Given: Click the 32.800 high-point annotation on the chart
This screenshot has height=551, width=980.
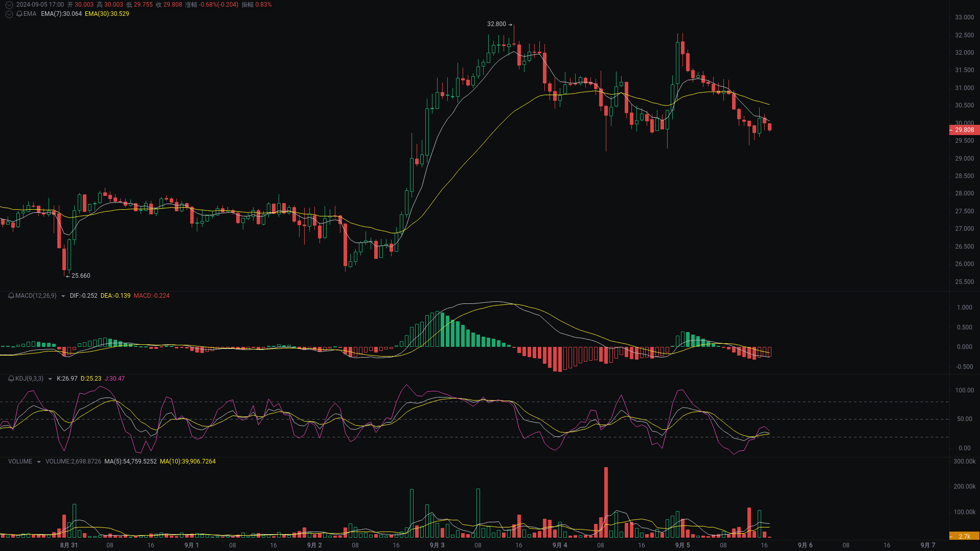Looking at the screenshot, I should (x=495, y=24).
